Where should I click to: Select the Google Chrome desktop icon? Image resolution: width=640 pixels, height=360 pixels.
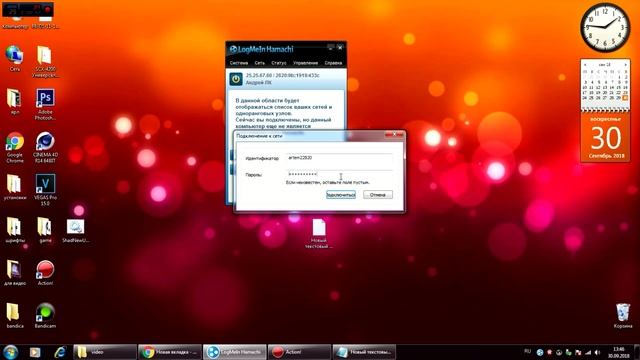tap(15, 148)
